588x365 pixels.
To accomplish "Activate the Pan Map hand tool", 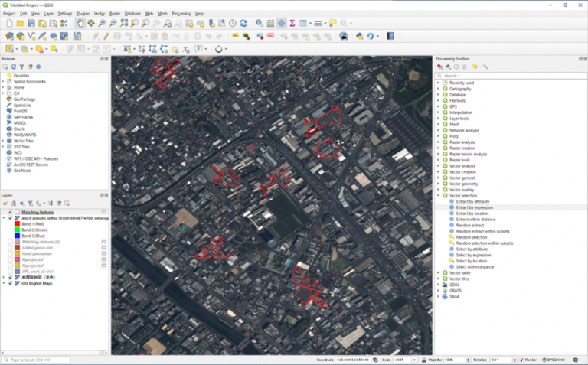I will click(80, 23).
